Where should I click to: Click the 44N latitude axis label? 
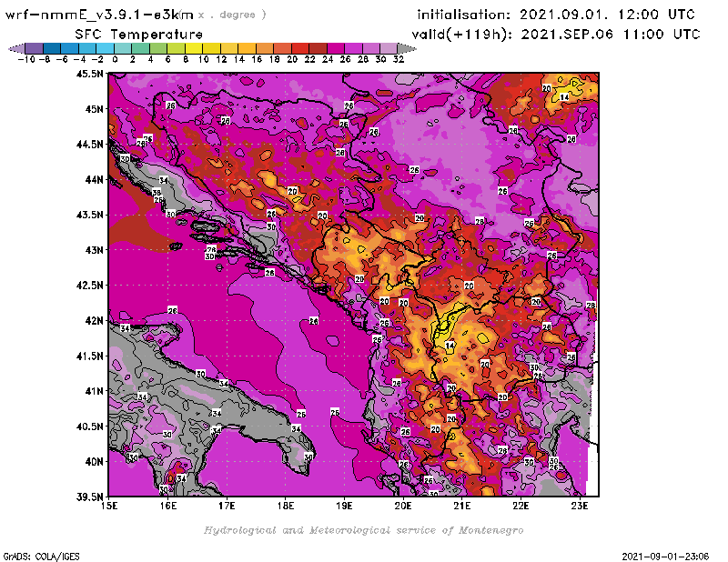94,179
